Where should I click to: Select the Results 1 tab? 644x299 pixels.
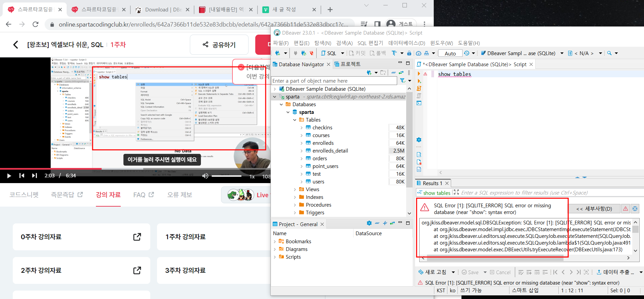432,183
